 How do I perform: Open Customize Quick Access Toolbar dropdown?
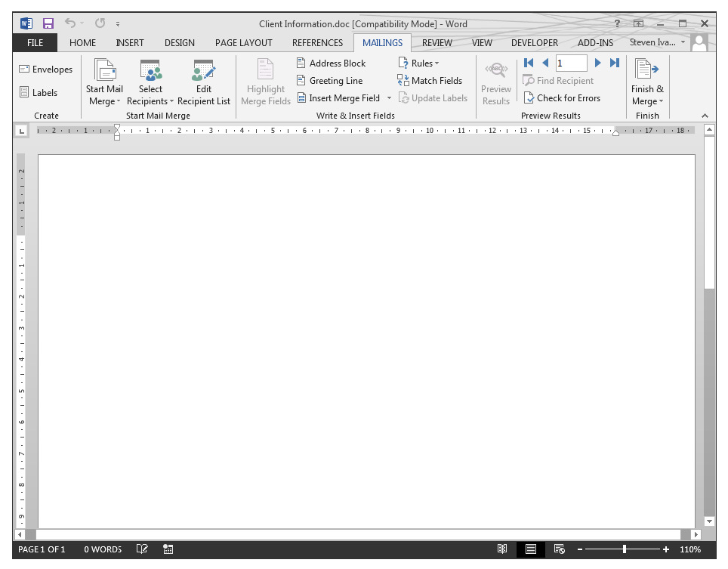click(x=118, y=23)
